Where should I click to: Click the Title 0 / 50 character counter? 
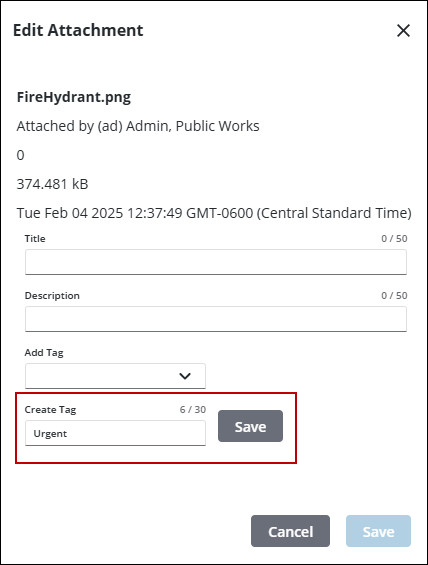[x=394, y=239]
